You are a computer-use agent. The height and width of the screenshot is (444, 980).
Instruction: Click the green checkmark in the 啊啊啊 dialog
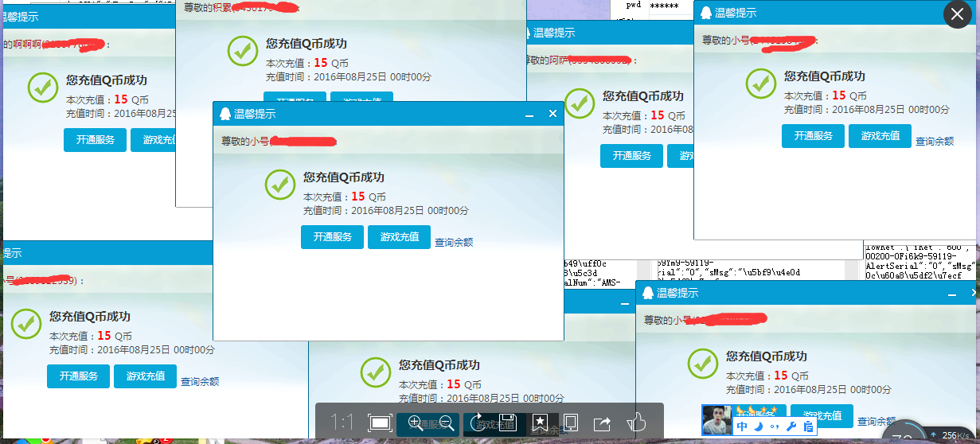click(44, 87)
